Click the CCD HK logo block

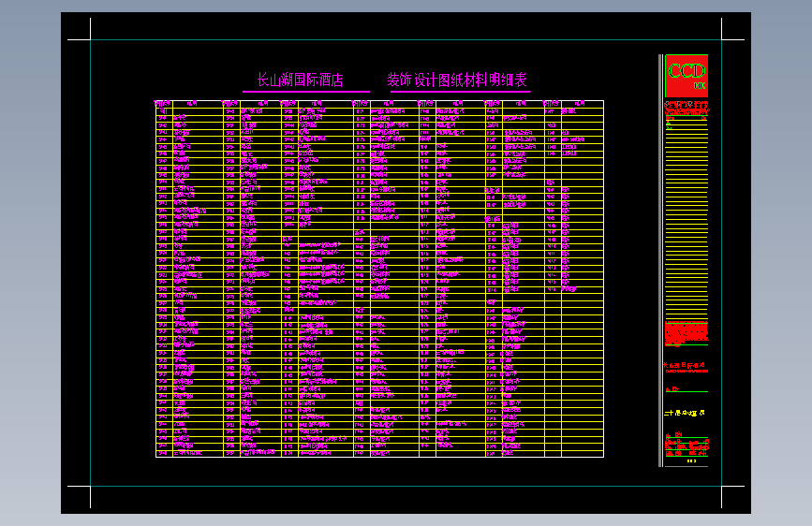(x=687, y=76)
